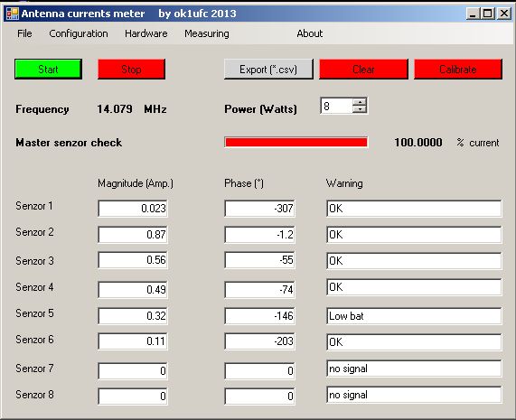Maximize the Antenna currents meter window
The width and height of the screenshot is (516, 420).
point(488,14)
